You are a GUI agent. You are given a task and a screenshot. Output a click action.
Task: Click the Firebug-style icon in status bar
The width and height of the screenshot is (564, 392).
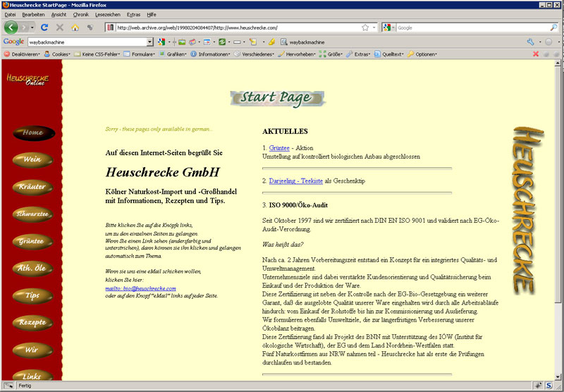click(538, 386)
